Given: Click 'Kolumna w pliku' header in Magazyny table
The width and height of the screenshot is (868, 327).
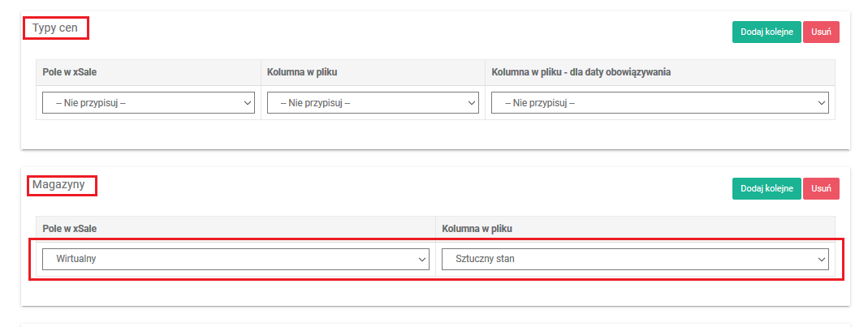Looking at the screenshot, I should (x=477, y=229).
